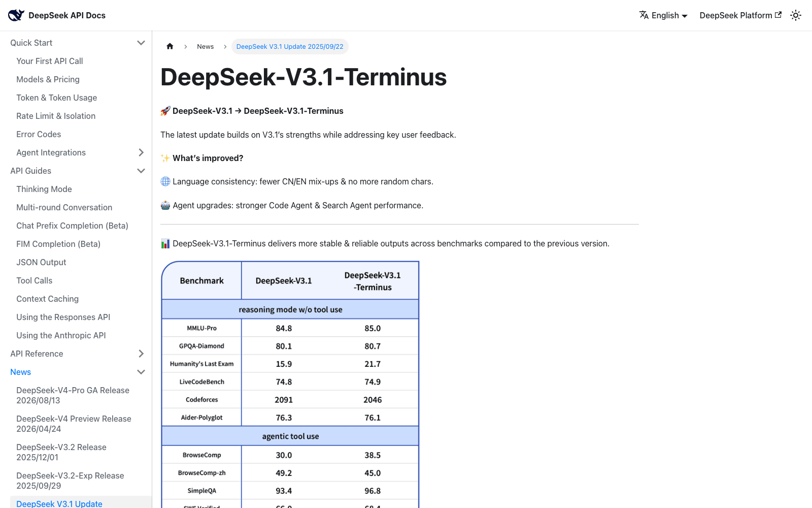The image size is (812, 508).
Task: Click the language translate icon
Action: pos(644,15)
